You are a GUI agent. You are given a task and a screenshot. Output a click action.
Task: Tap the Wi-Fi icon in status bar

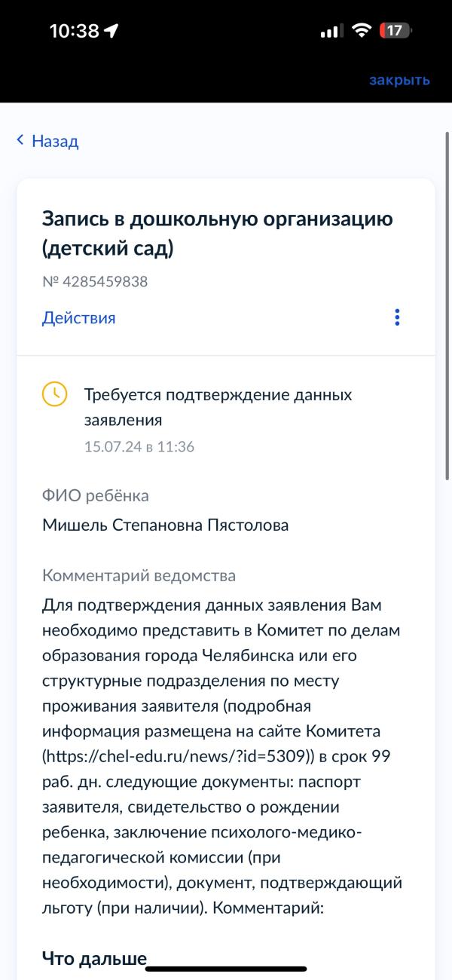362,31
